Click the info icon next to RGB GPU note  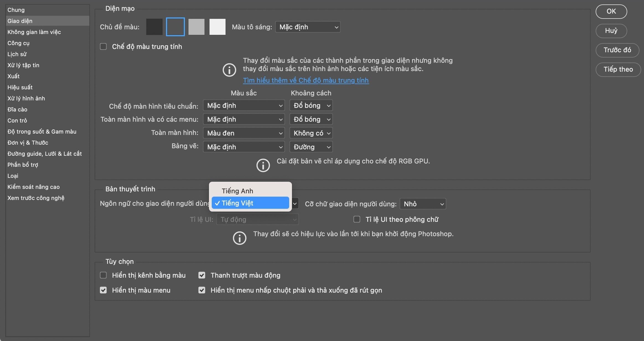pyautogui.click(x=263, y=165)
